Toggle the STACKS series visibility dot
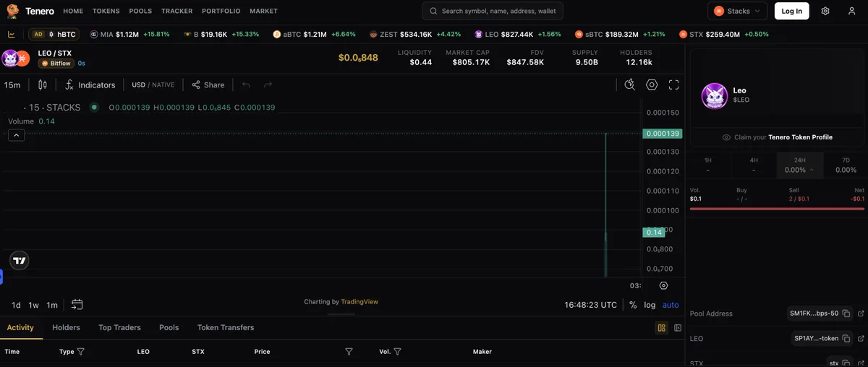 94,107
